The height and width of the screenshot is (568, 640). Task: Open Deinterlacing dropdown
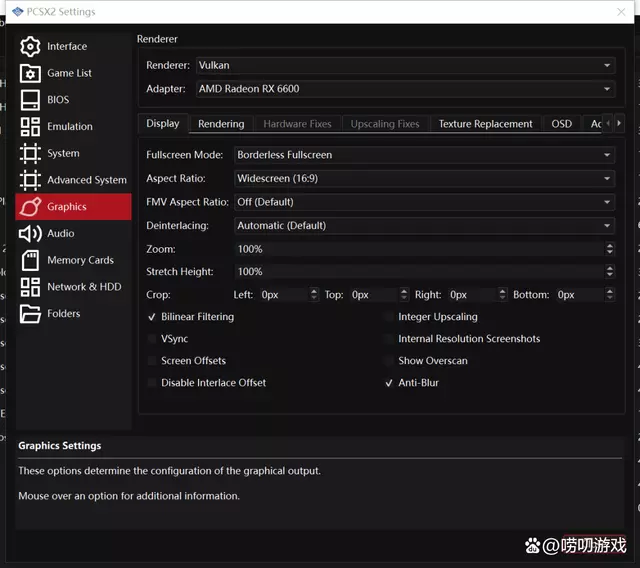[x=424, y=226]
